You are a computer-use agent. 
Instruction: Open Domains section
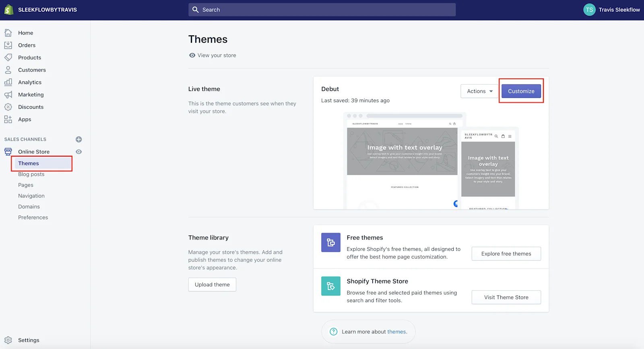pyautogui.click(x=29, y=207)
